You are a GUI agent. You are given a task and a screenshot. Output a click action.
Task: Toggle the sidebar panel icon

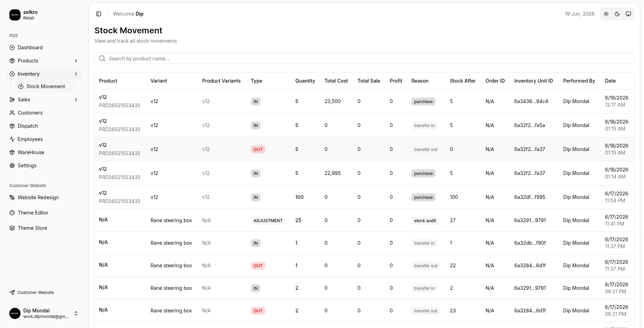[99, 14]
